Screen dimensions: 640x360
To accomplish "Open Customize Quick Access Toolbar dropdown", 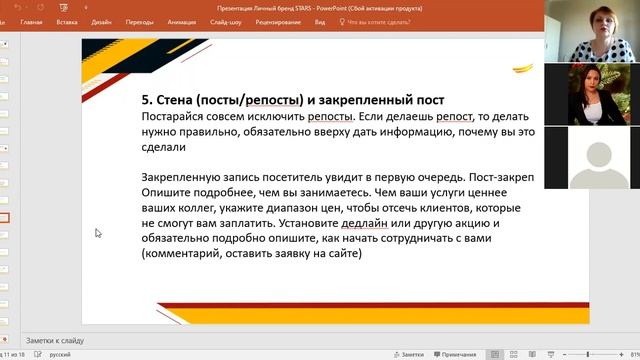I will (86, 7).
